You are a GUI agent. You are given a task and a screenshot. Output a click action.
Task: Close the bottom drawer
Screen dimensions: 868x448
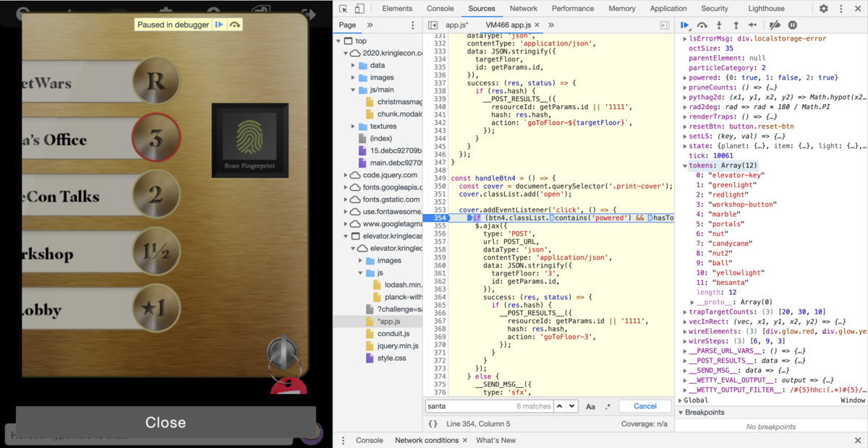tap(857, 440)
